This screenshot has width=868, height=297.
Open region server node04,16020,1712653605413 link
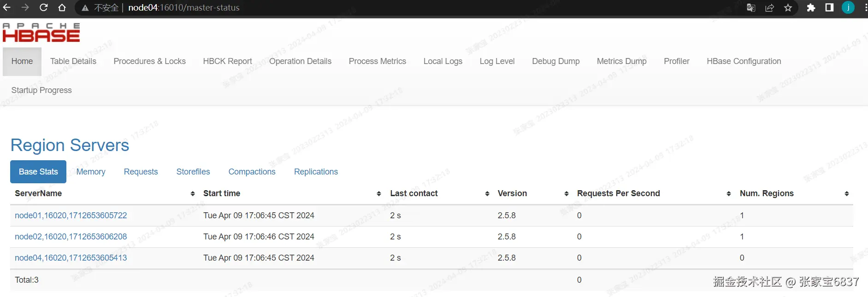point(71,258)
